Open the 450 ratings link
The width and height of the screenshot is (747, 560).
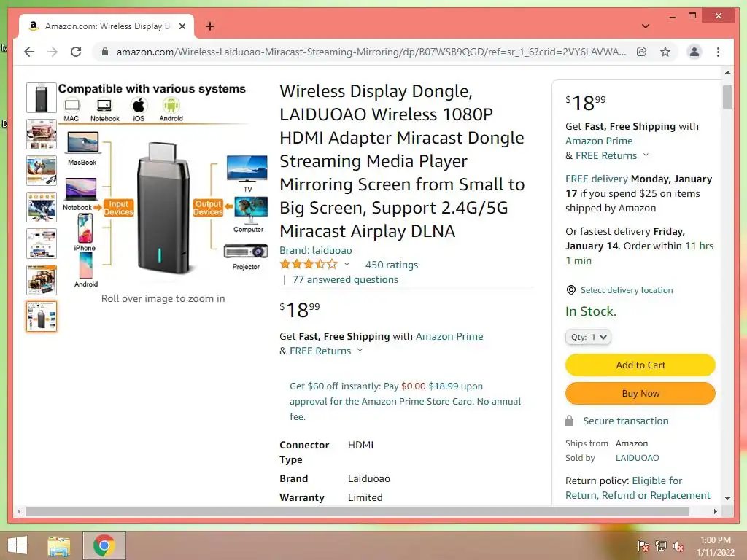[x=392, y=265]
